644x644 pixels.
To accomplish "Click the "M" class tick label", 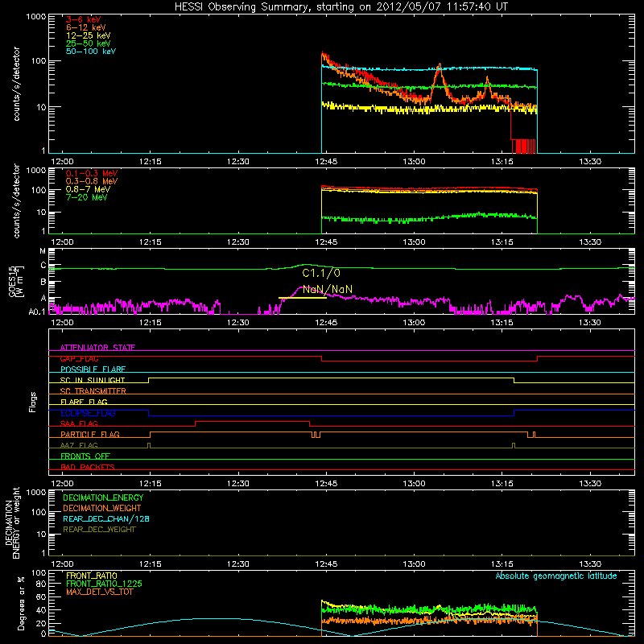I will point(43,250).
